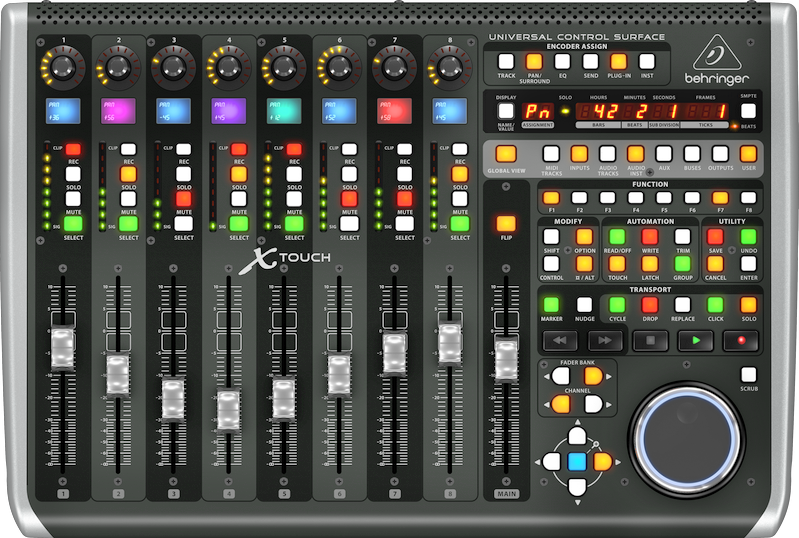The width and height of the screenshot is (799, 538).
Task: Click the red Record transport button
Action: pos(741,340)
